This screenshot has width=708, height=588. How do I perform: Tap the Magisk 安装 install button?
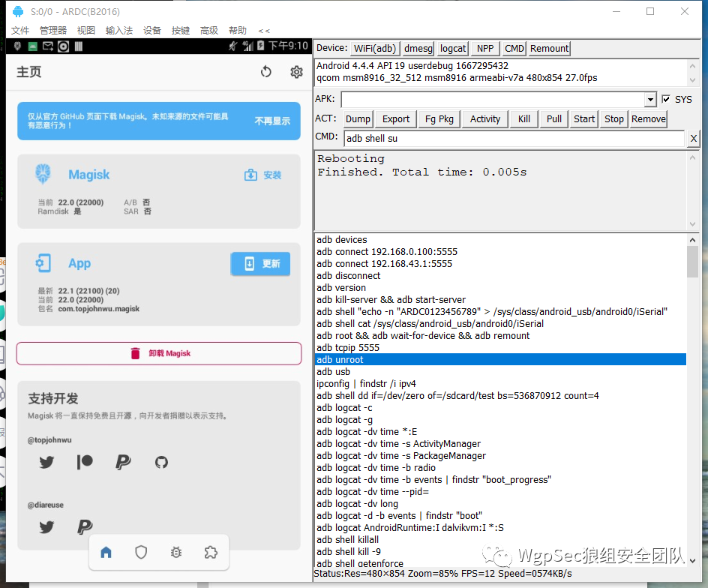pyautogui.click(x=263, y=175)
